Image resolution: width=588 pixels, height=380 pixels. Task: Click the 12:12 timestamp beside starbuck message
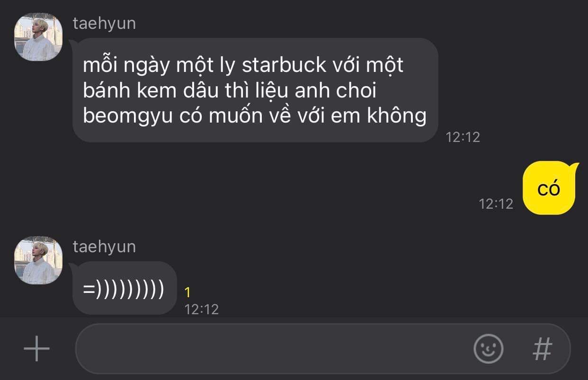[463, 137]
